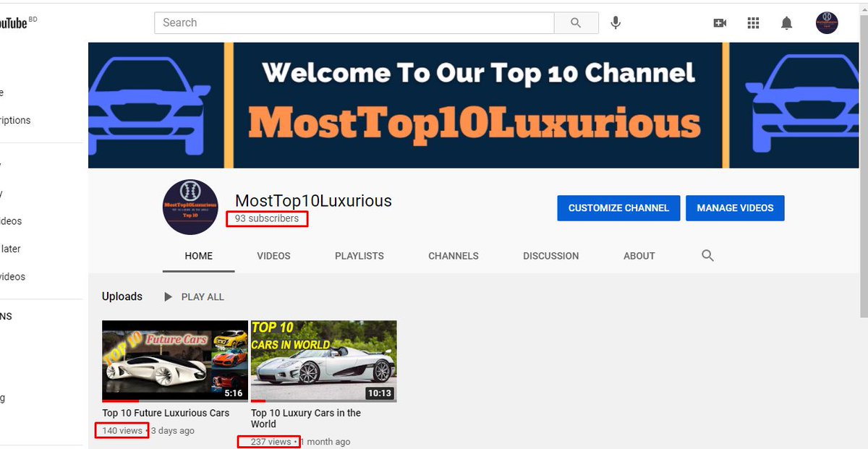
Task: Click the MANAGE VIDEOS button
Action: point(735,208)
